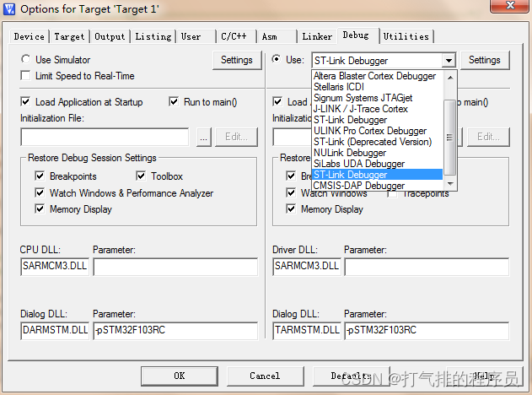Select ULINK Pro Cortex Debugger
The height and width of the screenshot is (395, 532).
click(377, 131)
